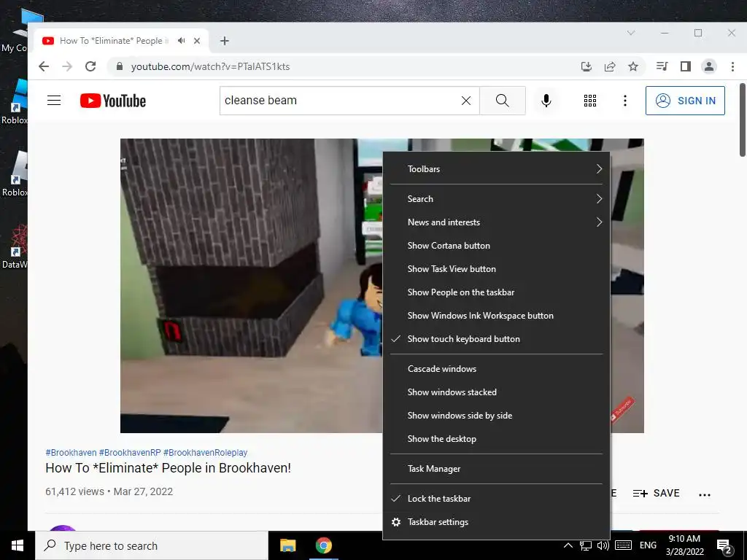Open the clock showing 9:10 AM

point(684,545)
